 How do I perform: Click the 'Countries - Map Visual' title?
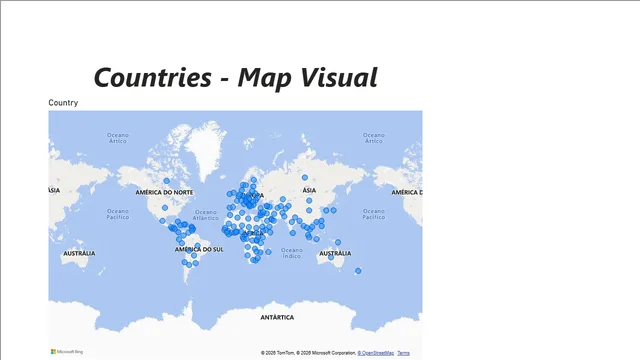point(236,78)
